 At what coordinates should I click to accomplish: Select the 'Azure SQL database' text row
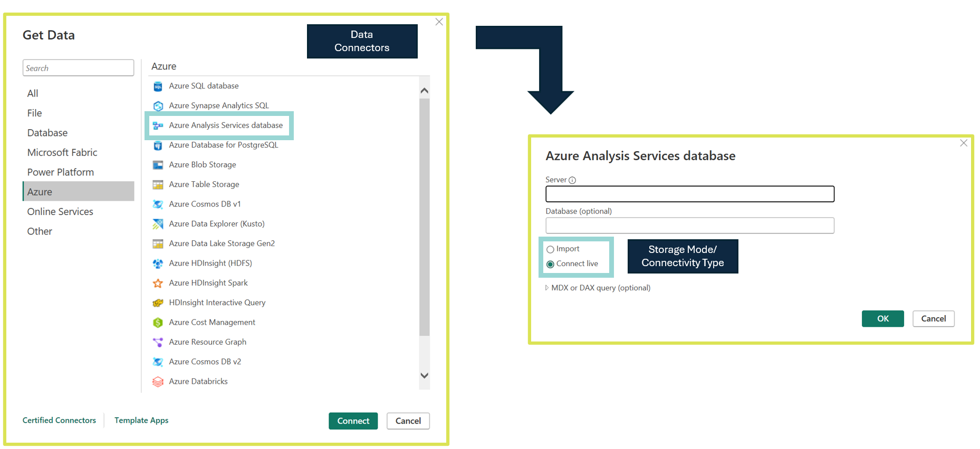[x=204, y=86]
